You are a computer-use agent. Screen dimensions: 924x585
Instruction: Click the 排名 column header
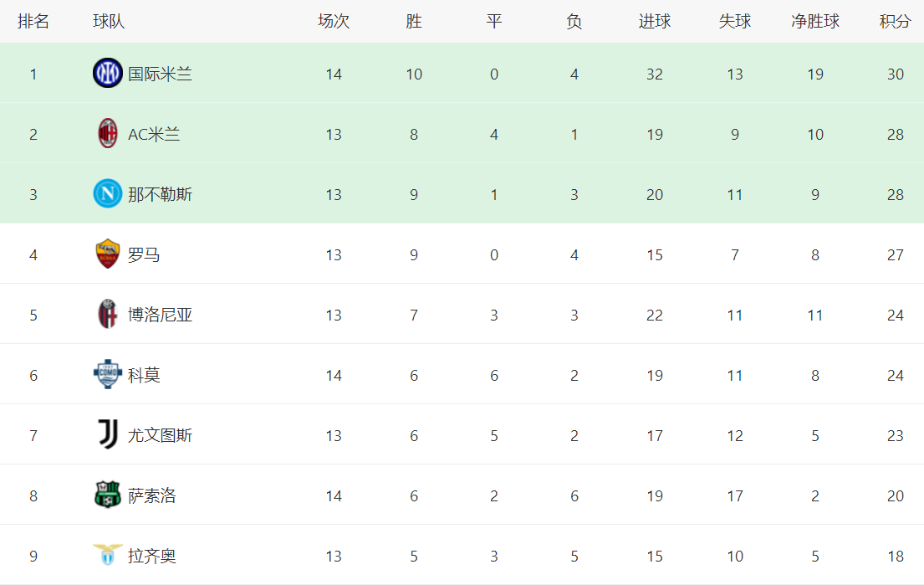point(33,22)
